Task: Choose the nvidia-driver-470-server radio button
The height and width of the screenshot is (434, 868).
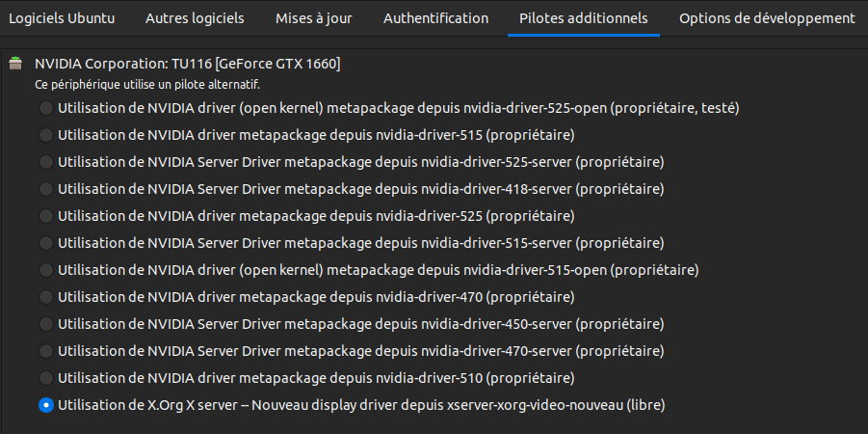Action: (46, 352)
